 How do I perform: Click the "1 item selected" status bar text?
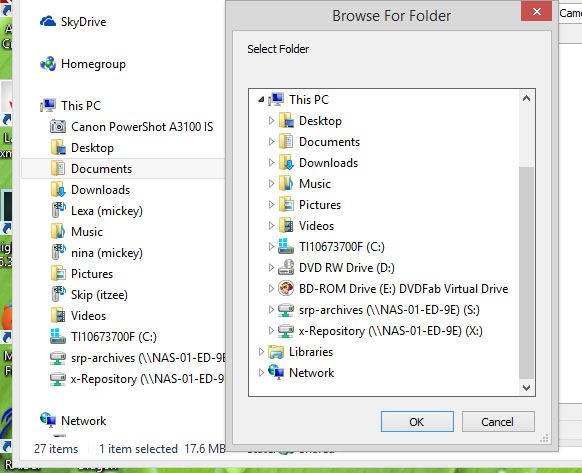coord(138,448)
